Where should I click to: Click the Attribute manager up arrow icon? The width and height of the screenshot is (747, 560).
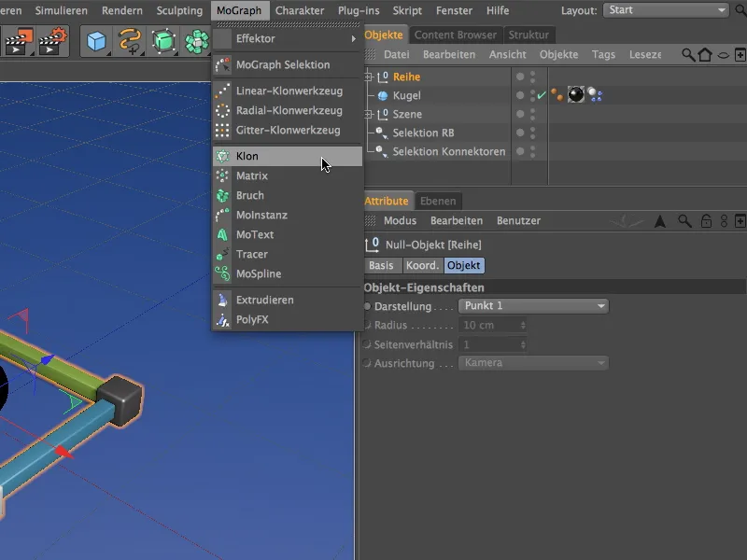pyautogui.click(x=660, y=221)
